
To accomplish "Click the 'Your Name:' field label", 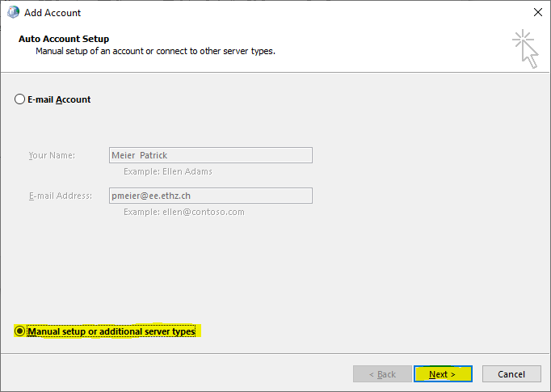I will [52, 155].
